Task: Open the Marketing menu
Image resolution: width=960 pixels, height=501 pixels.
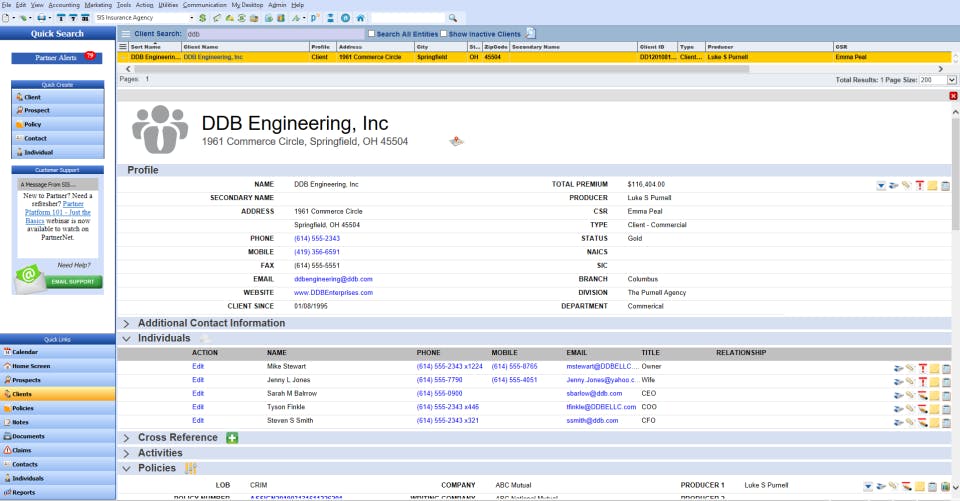Action: point(98,5)
